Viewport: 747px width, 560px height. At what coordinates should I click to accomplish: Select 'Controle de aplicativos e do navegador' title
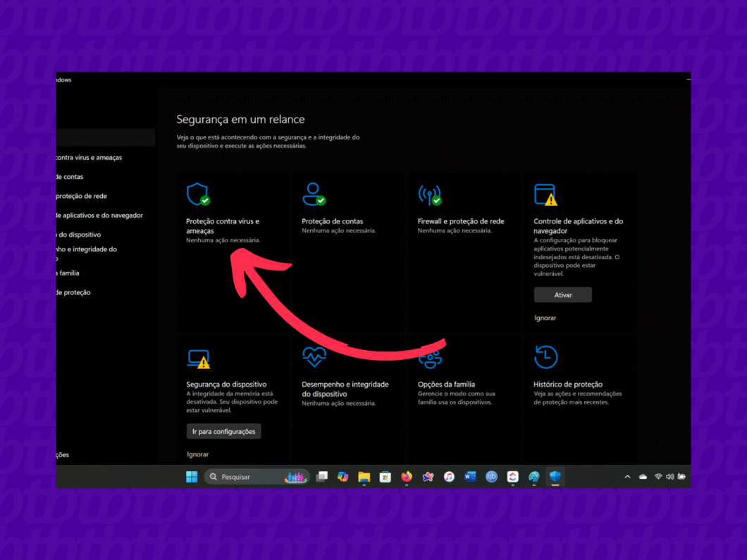578,226
